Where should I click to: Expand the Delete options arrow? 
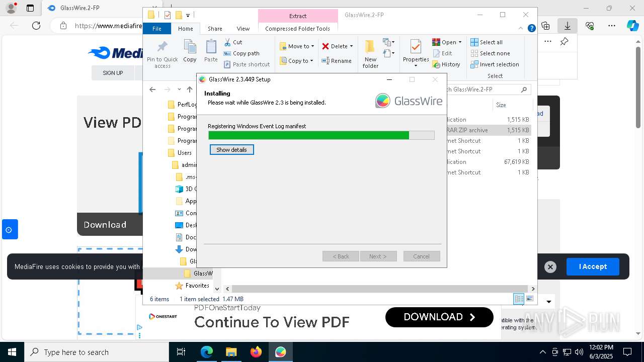351,46
